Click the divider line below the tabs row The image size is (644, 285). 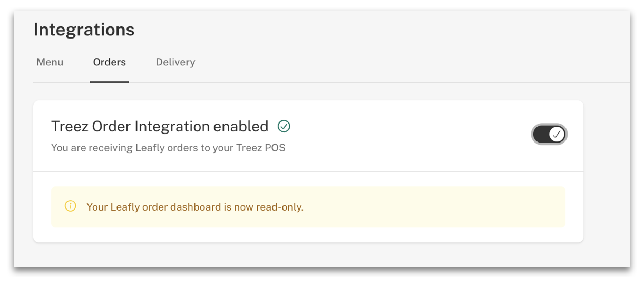coord(369,83)
